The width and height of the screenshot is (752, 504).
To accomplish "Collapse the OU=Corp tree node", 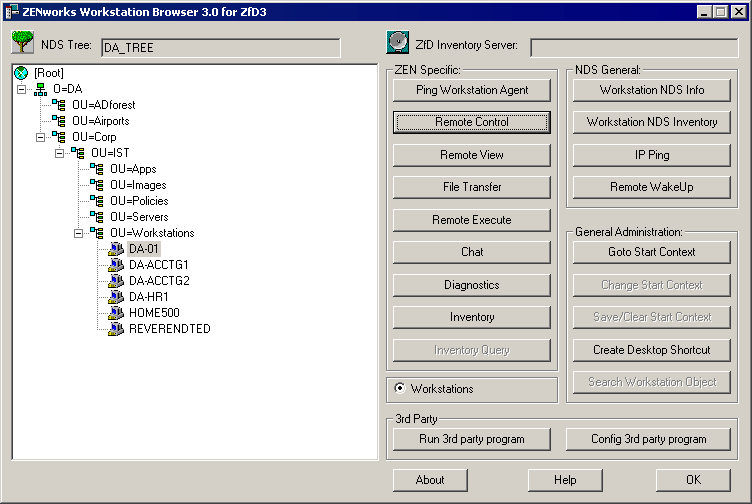I will click(x=41, y=137).
